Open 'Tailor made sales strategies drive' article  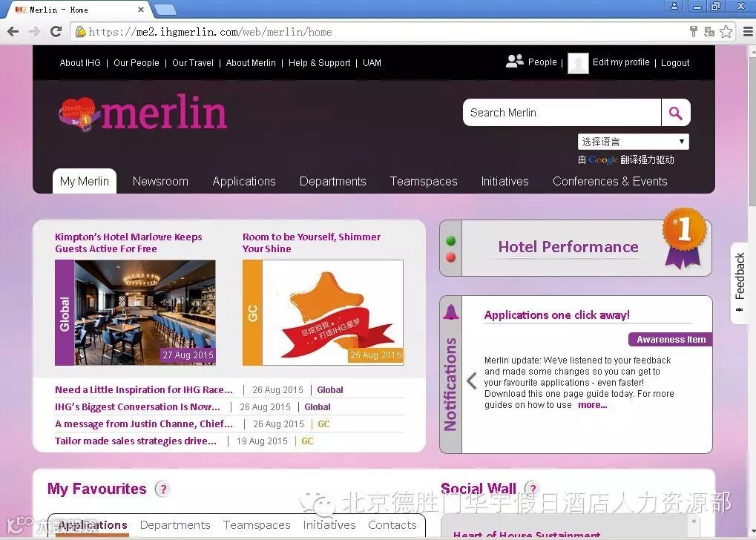click(136, 441)
